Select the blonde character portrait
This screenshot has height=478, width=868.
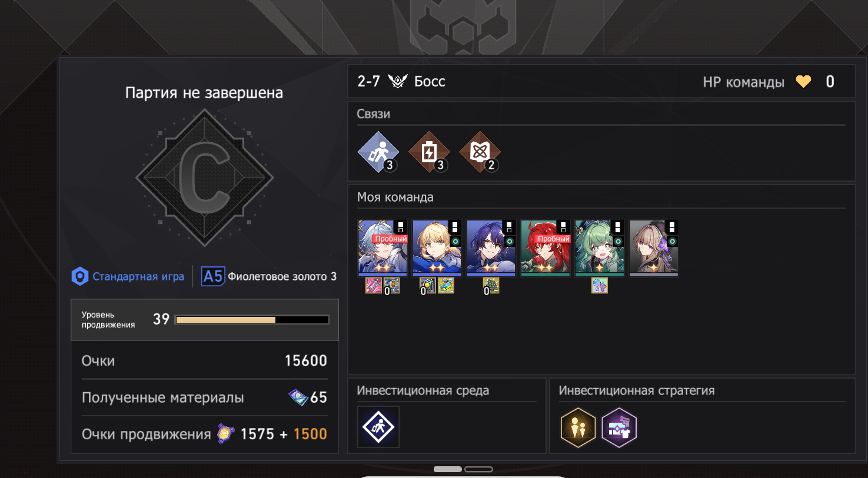pos(437,248)
